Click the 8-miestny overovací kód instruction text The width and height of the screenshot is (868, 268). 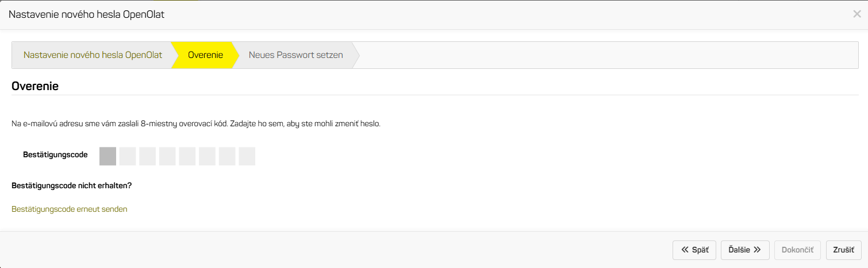pyautogui.click(x=195, y=123)
